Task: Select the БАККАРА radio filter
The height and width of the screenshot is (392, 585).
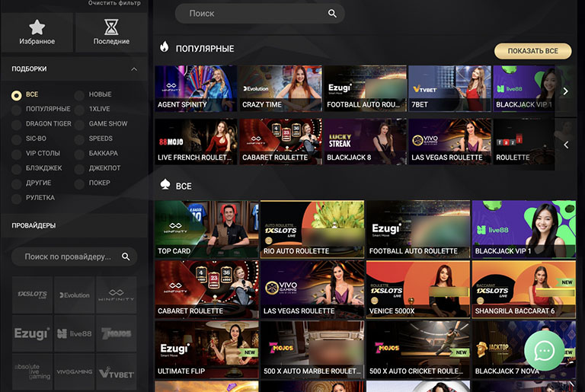Action: point(79,154)
